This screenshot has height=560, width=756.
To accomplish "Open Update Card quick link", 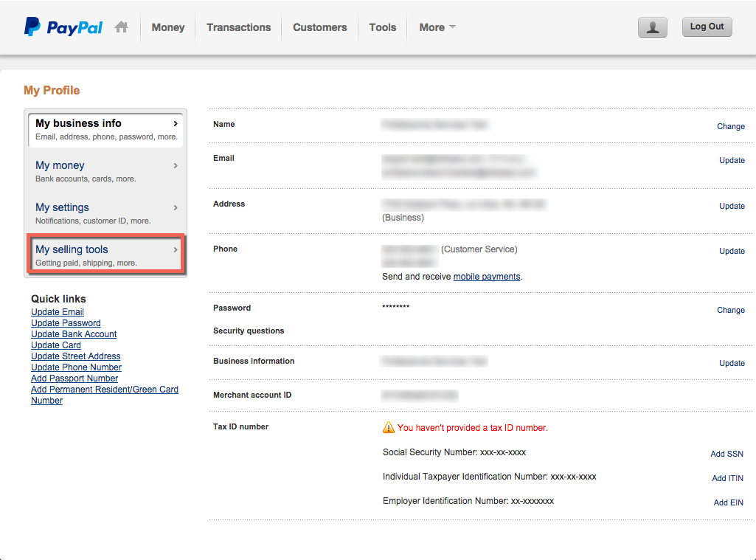I will click(x=56, y=345).
